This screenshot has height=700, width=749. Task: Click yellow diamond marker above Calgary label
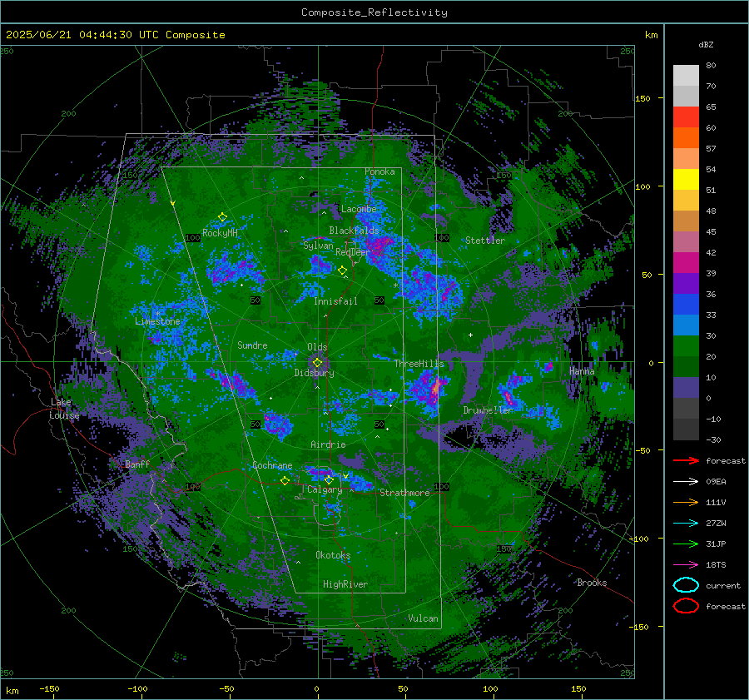pos(329,479)
